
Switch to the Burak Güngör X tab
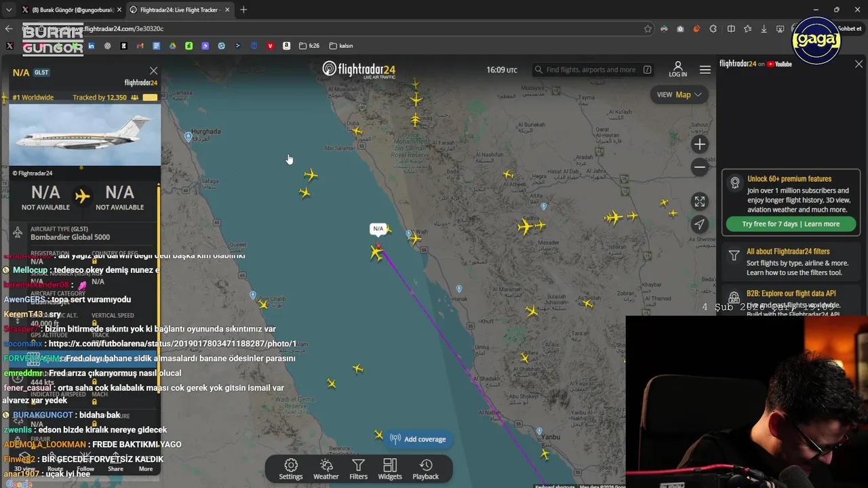point(71,9)
